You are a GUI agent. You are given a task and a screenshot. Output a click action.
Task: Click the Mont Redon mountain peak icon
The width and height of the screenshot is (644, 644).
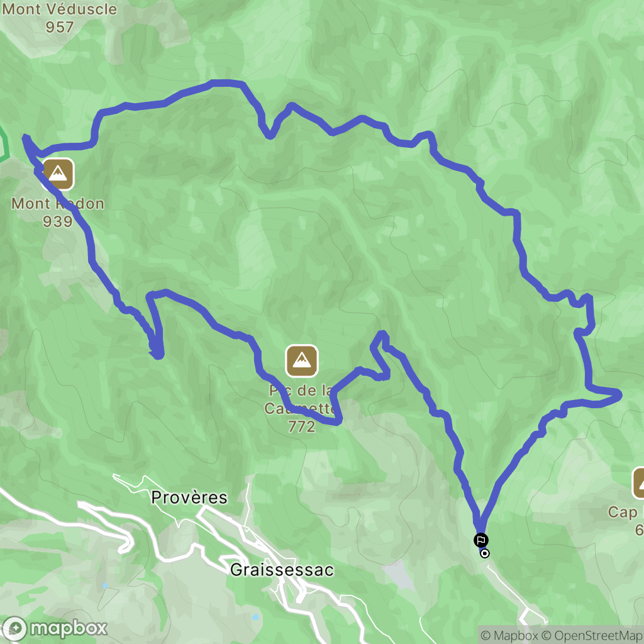click(x=58, y=174)
